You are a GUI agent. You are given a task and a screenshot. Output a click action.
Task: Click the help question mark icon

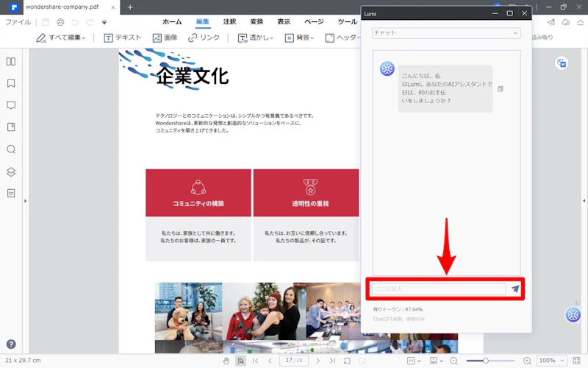point(11,344)
